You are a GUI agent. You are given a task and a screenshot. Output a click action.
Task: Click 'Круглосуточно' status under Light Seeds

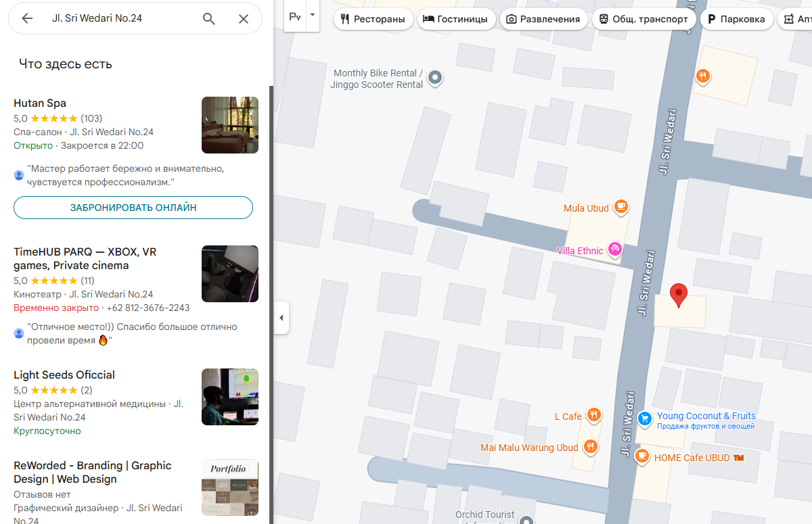47,431
